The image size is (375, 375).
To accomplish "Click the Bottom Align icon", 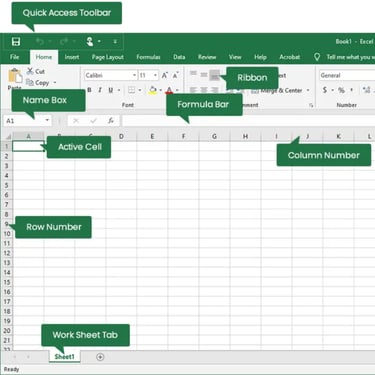I will (x=215, y=75).
